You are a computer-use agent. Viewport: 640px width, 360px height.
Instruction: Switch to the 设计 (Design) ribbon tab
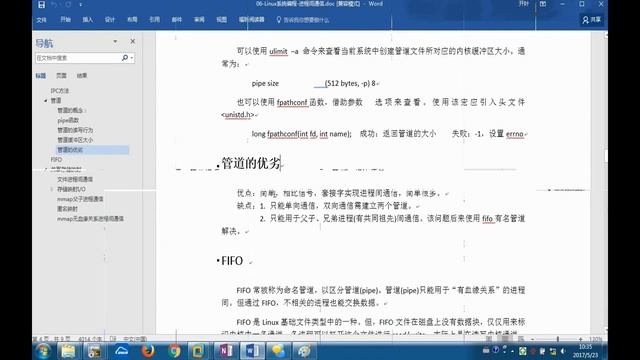109,20
